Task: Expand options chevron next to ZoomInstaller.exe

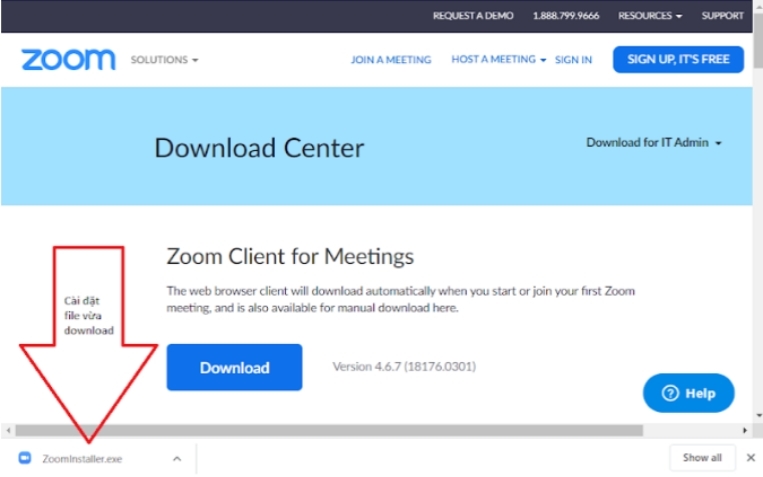Action: tap(176, 459)
